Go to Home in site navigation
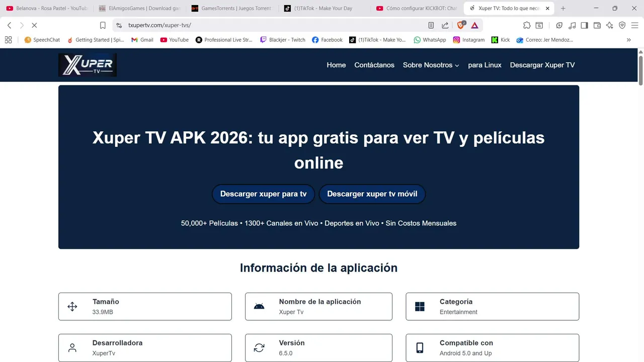 tap(336, 65)
